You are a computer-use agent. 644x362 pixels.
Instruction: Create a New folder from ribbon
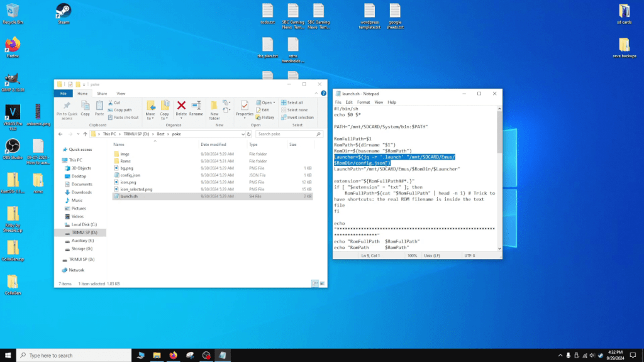[x=214, y=106]
